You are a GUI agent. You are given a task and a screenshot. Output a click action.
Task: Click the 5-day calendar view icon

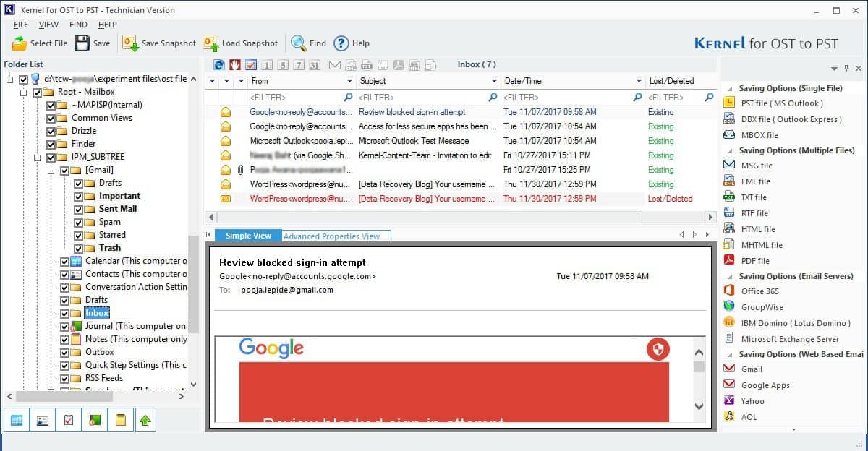(x=282, y=65)
